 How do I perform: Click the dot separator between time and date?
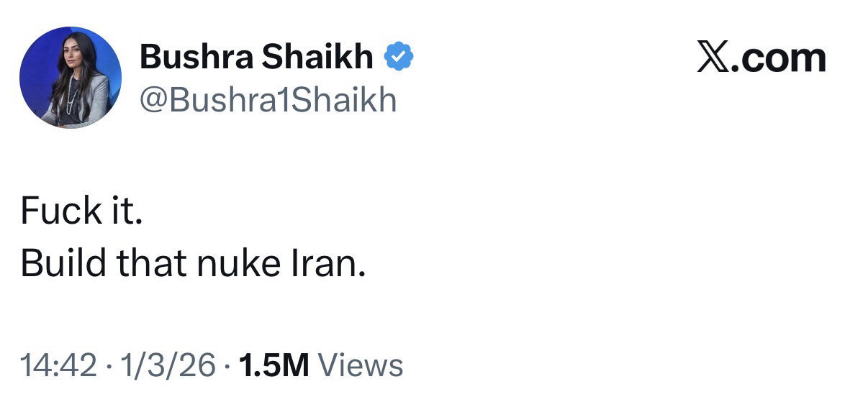tap(110, 366)
